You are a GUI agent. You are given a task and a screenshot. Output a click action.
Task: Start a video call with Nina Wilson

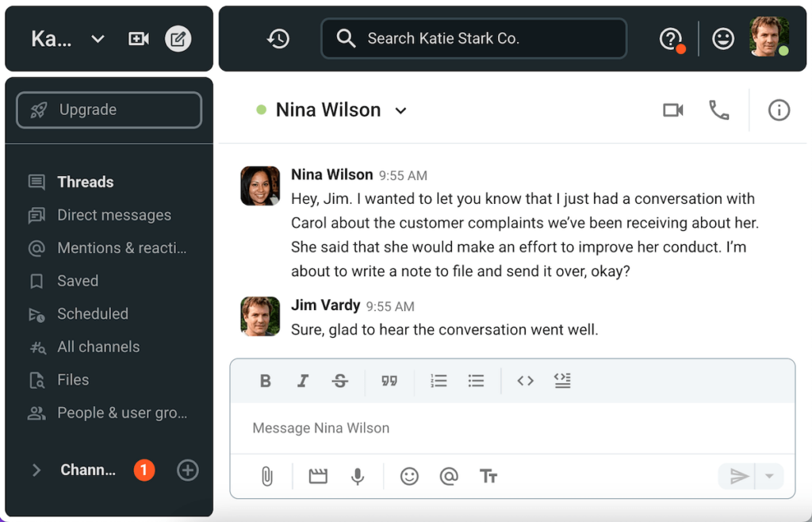tap(672, 110)
